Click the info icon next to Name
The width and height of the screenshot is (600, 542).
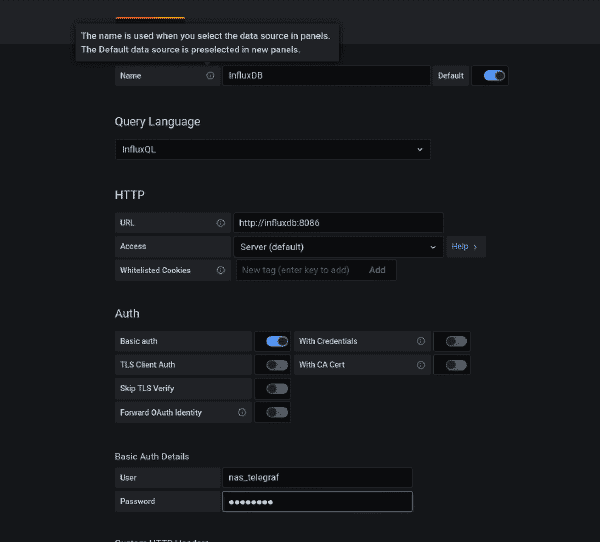[210, 75]
